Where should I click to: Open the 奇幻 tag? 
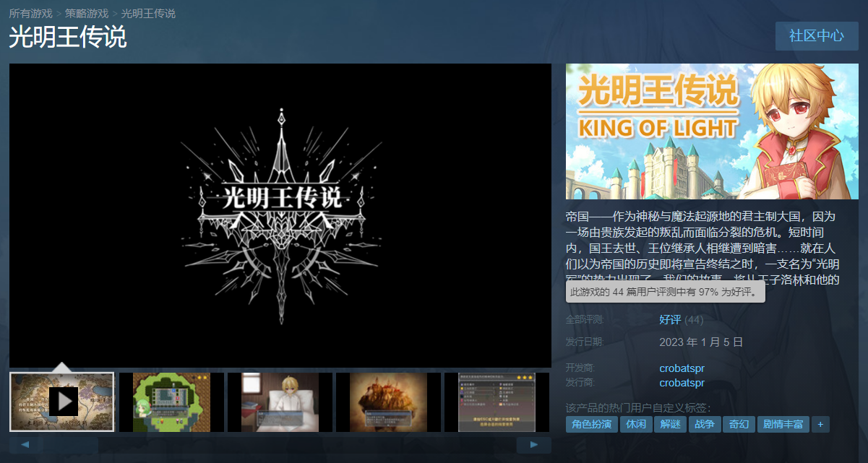[739, 425]
